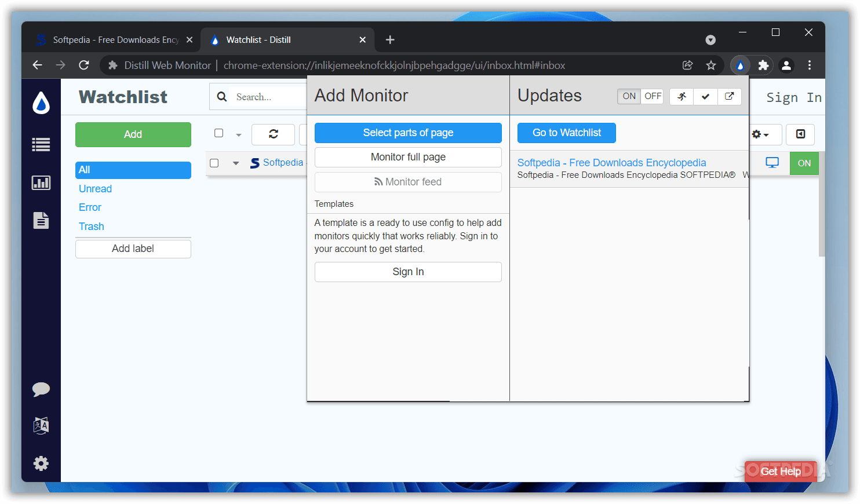The height and width of the screenshot is (504, 860).
Task: Select the device monitor icon on the Softpedia row
Action: coord(772,163)
